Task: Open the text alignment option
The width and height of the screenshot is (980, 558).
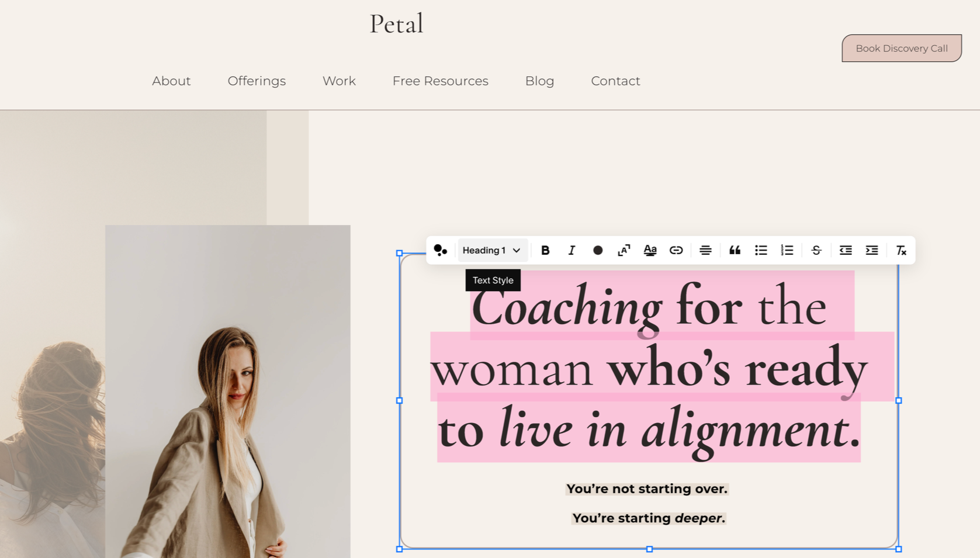Action: (705, 251)
